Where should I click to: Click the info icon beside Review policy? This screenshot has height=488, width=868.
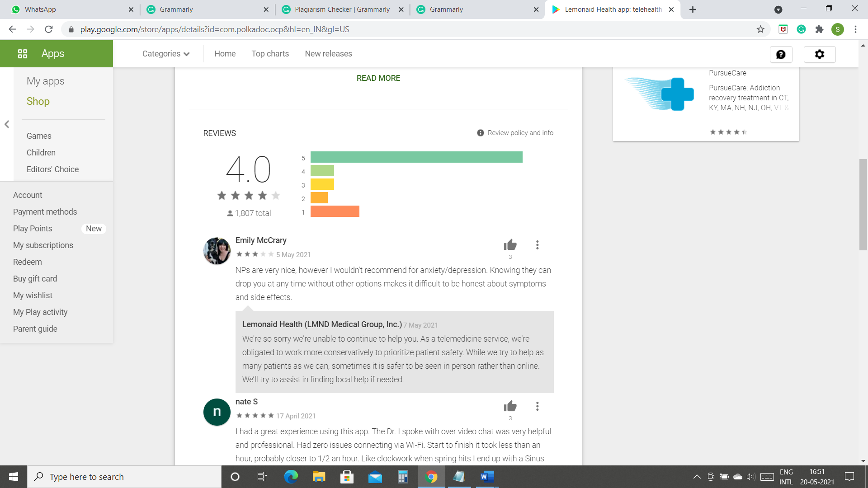point(480,133)
